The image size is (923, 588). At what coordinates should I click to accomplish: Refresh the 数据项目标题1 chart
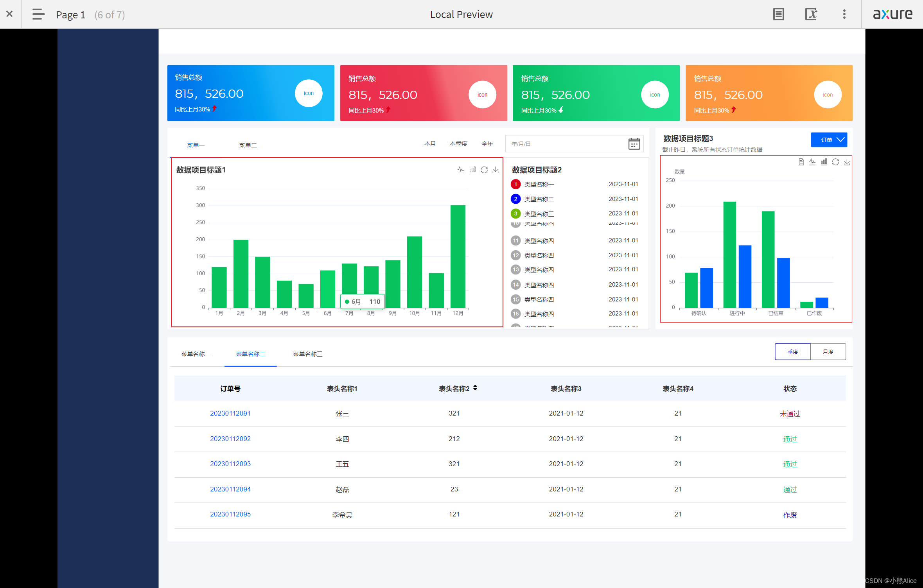pos(484,170)
